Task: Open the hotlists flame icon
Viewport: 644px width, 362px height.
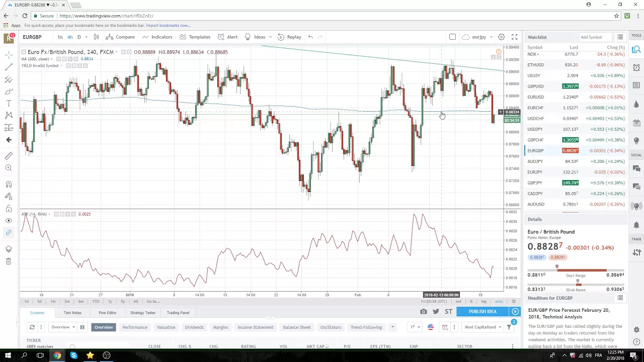Action: click(x=636, y=104)
